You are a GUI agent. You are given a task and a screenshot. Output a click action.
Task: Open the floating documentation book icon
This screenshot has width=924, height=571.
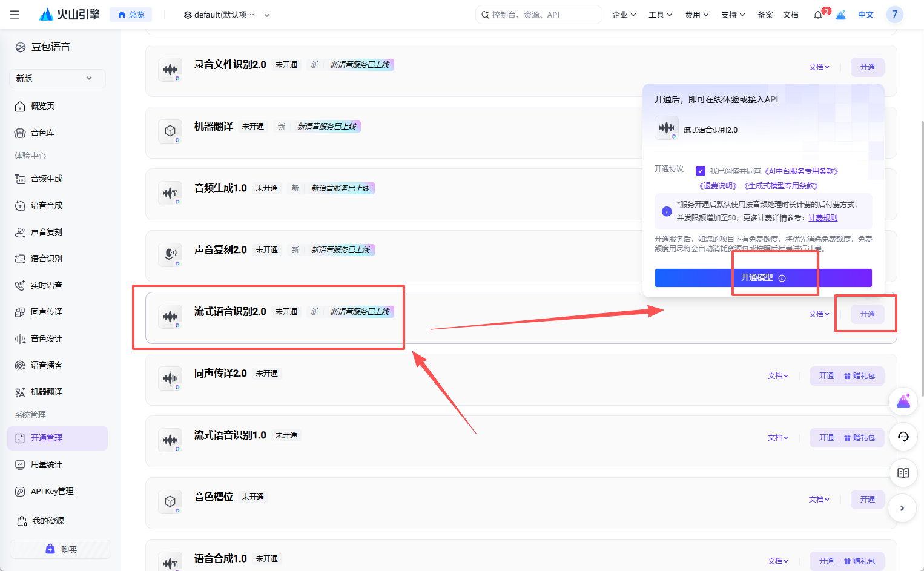point(903,473)
